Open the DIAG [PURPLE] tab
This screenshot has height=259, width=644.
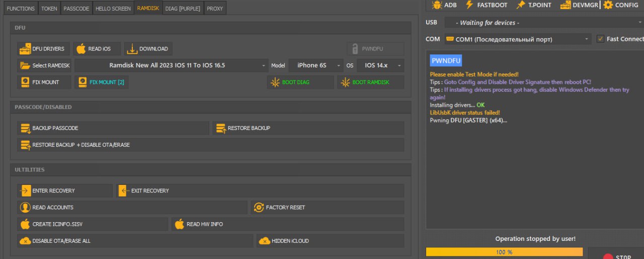tap(183, 8)
